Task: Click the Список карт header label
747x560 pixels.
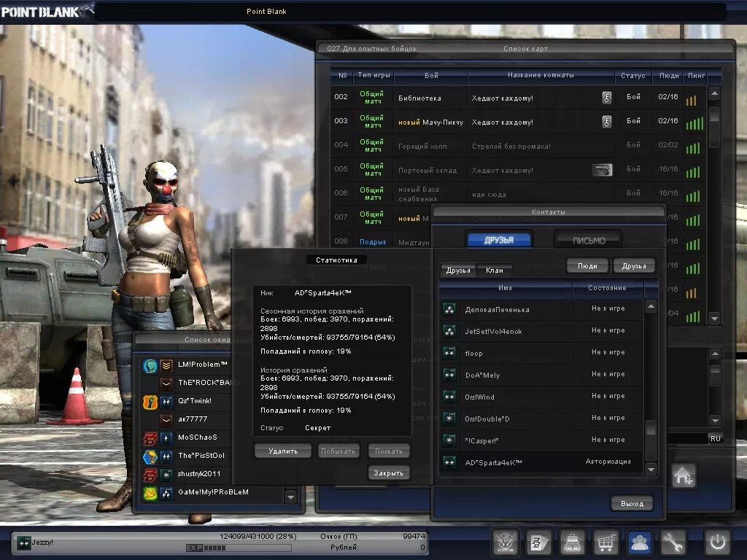Action: point(525,49)
